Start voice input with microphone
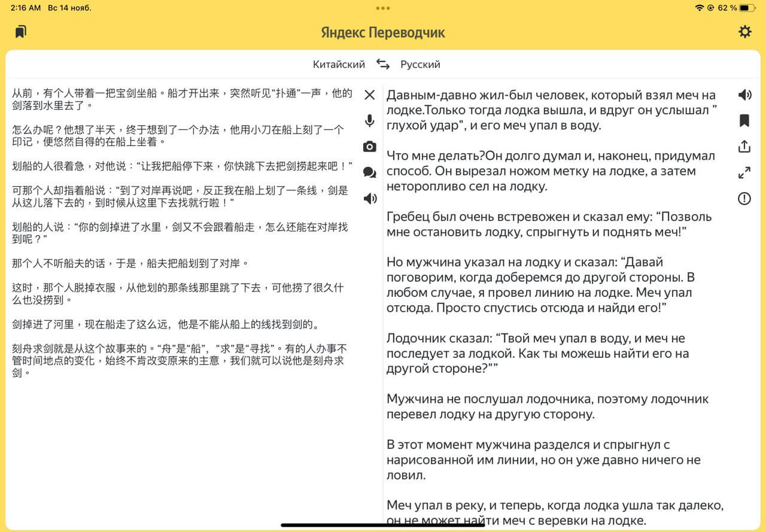766x532 pixels. point(370,121)
